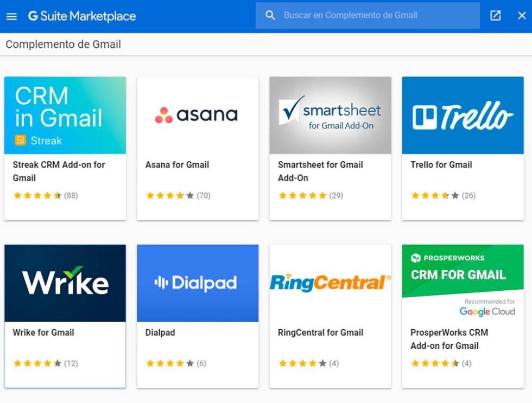
Task: Click the Dialpad star rating
Action: [170, 363]
